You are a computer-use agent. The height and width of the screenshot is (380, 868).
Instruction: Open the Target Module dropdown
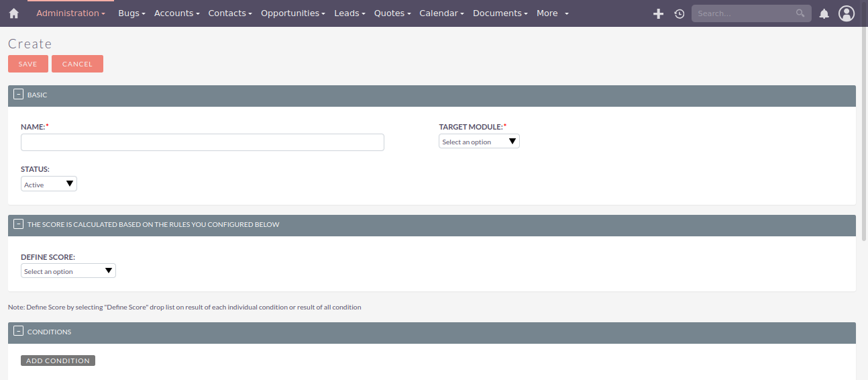coord(479,142)
